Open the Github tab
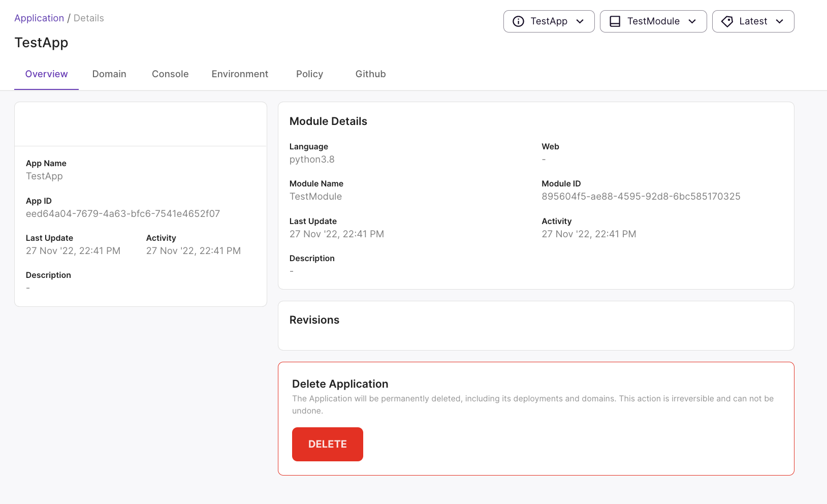 [x=370, y=74]
